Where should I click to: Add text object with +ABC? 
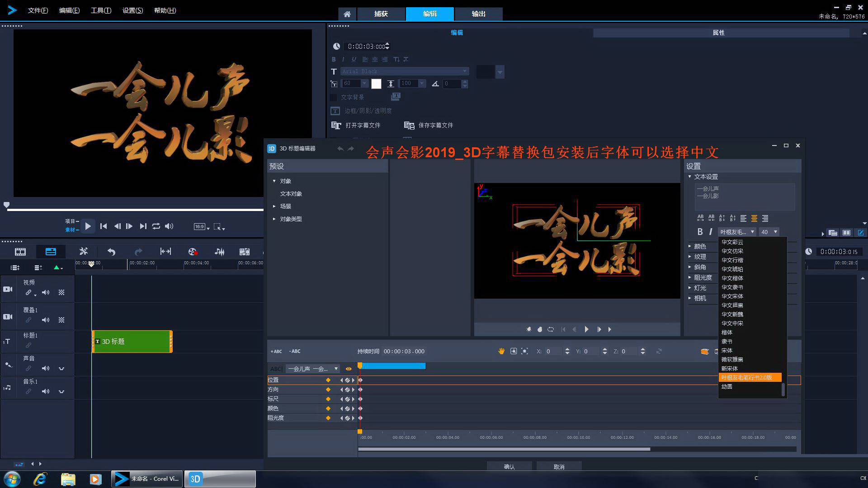(276, 352)
